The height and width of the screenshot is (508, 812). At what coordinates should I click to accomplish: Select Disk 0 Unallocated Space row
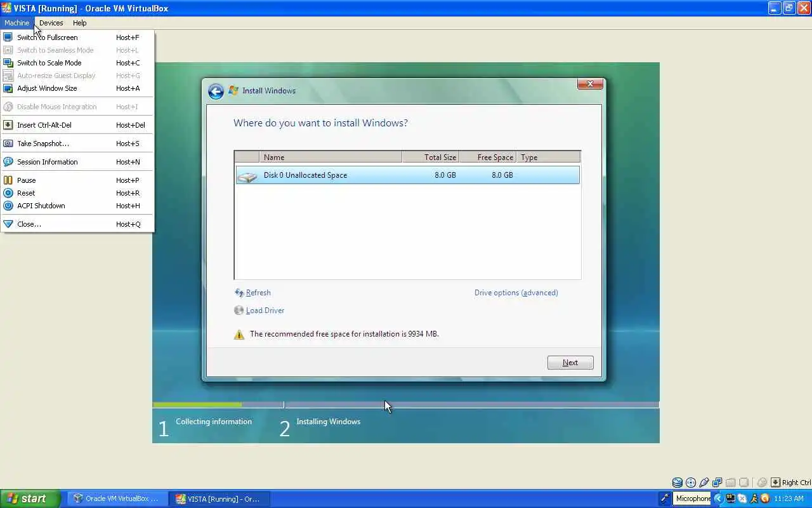pos(407,175)
